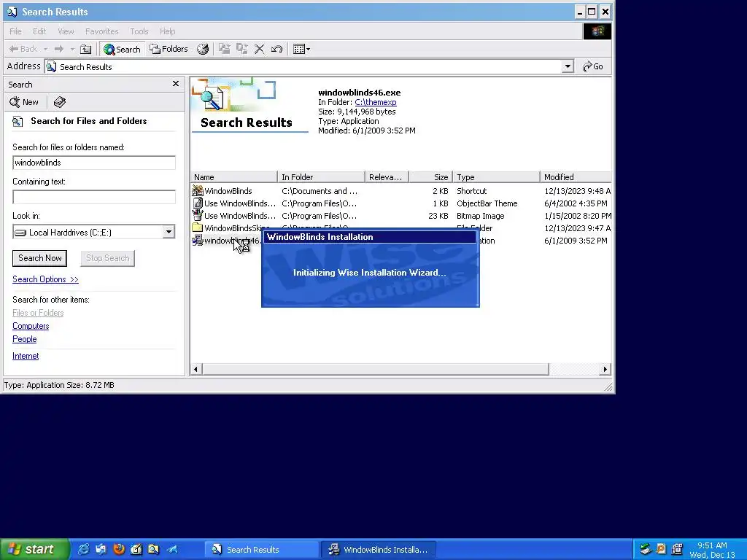Click the Indexing Service icon next to New
Screen dimensions: 747x560
pos(60,102)
